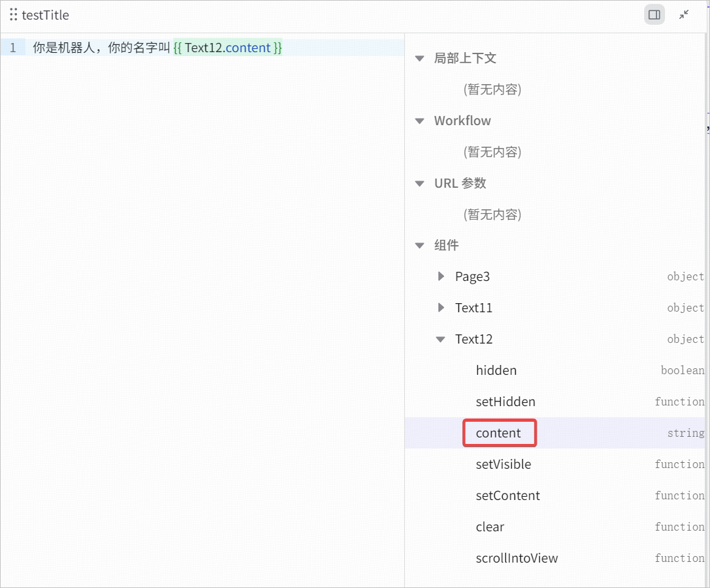Pick the clear function entry
The height and width of the screenshot is (588, 710).
[555, 527]
